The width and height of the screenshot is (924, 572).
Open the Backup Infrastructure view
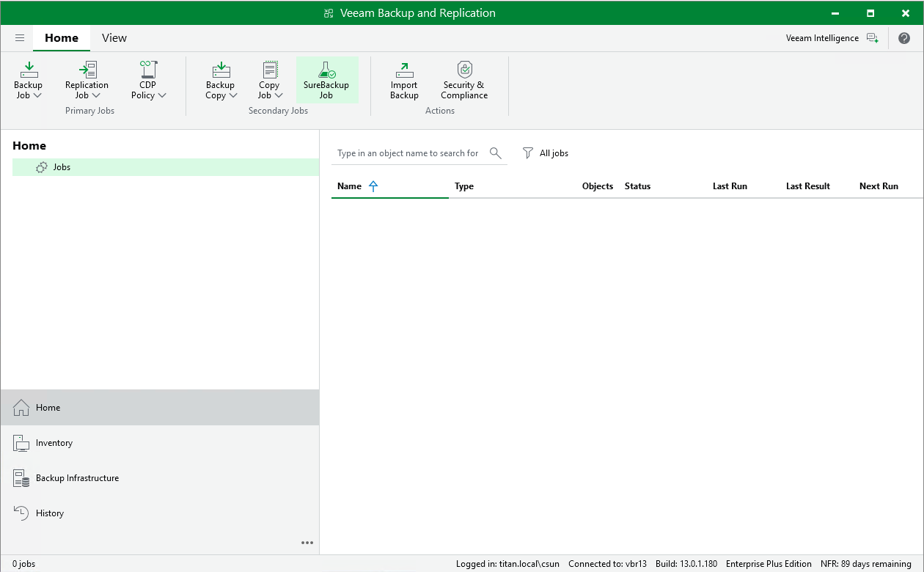click(77, 478)
